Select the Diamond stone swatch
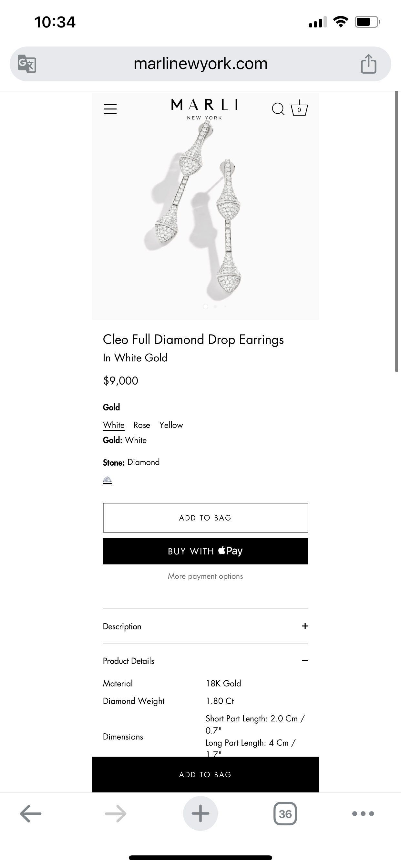Viewport: 401px width, 868px height. tap(107, 480)
